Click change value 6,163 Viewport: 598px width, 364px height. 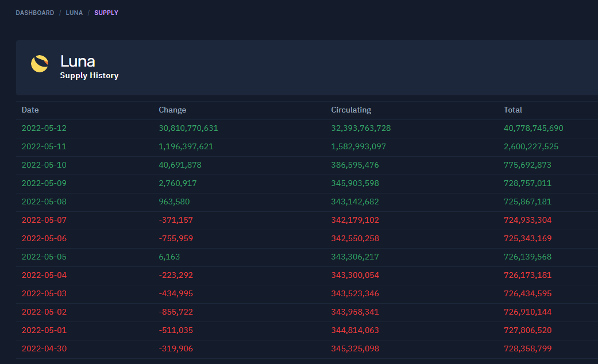click(169, 257)
